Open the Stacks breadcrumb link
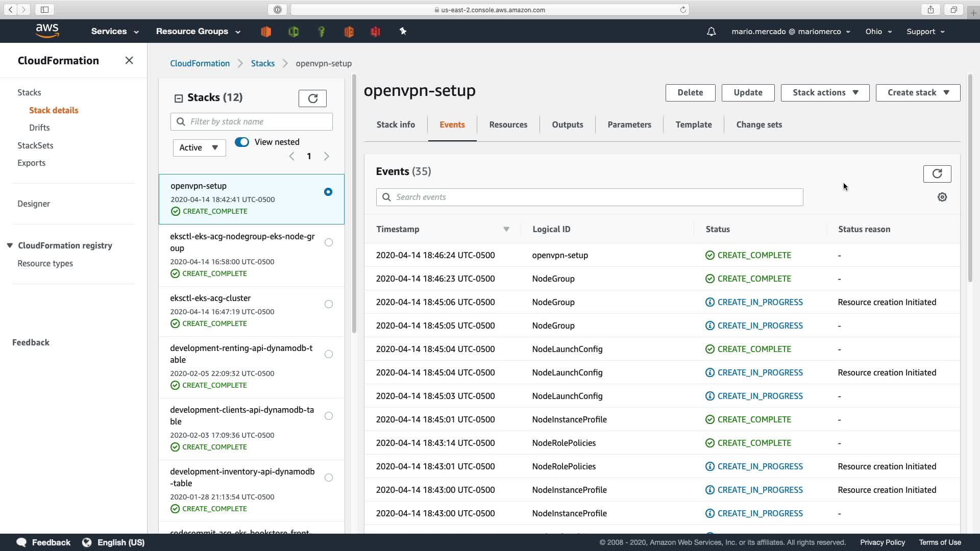980x551 pixels. [262, 63]
